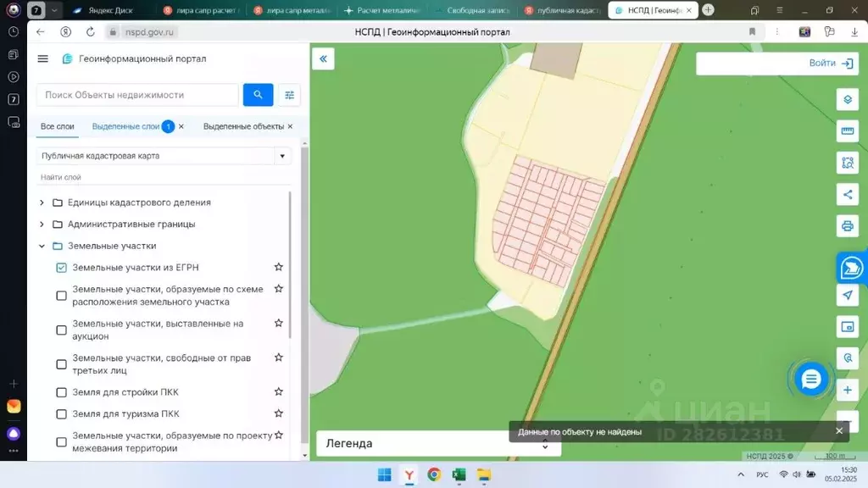The width and height of the screenshot is (868, 488).
Task: Open Excel from the taskbar
Action: point(459,474)
